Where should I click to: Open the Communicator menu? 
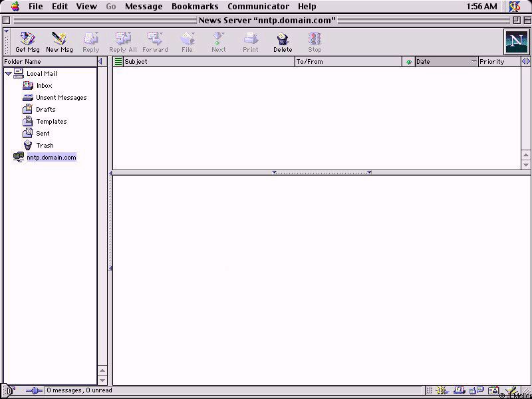(x=258, y=7)
